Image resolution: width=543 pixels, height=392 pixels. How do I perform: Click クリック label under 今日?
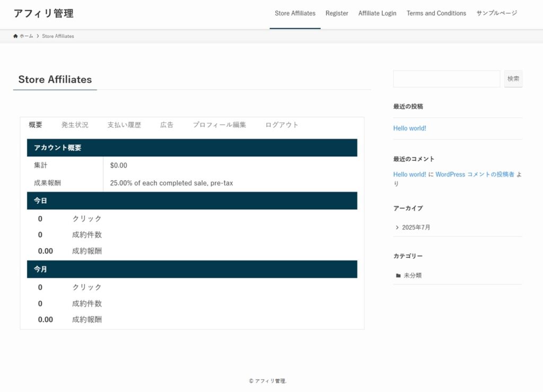pos(87,219)
